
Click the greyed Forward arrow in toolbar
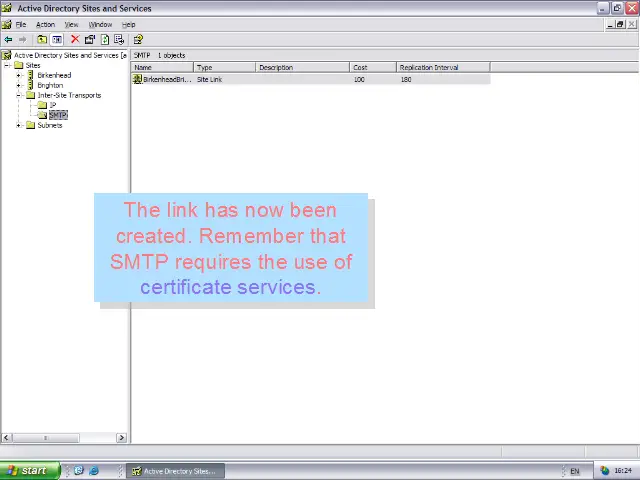[x=22, y=40]
